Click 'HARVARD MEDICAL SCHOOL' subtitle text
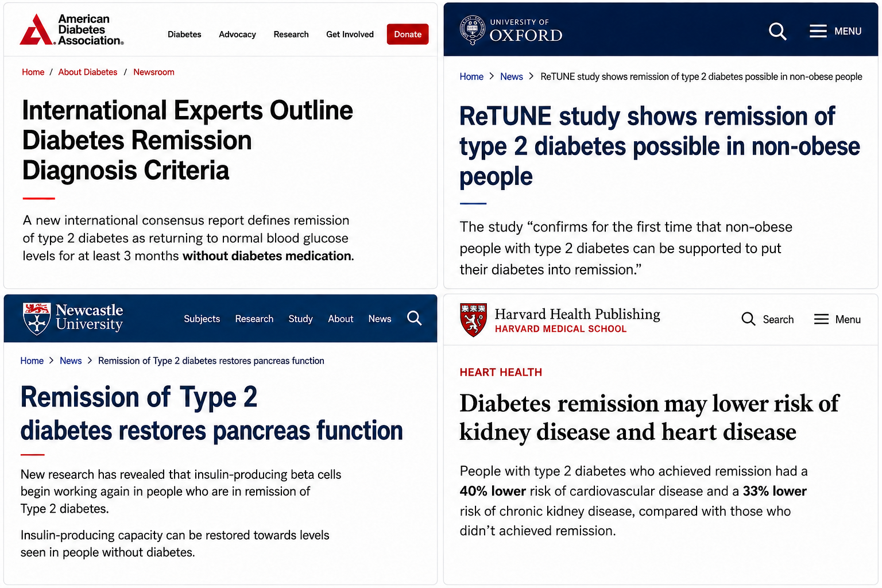 tap(560, 329)
